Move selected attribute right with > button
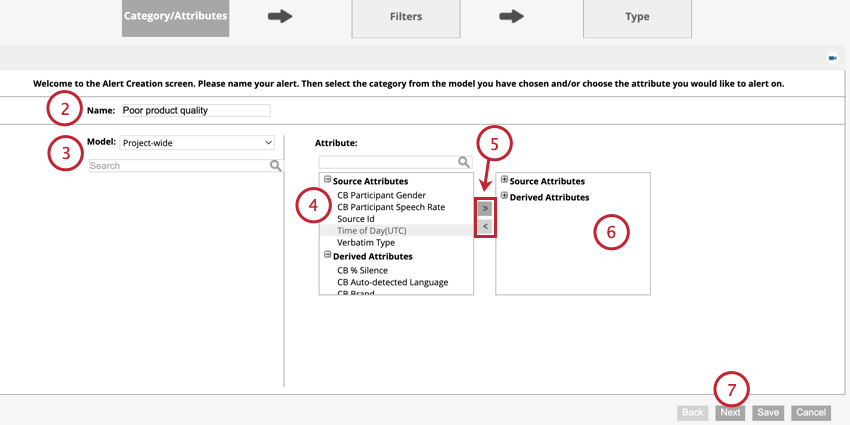Viewport: 850px width, 425px height. pos(485,208)
